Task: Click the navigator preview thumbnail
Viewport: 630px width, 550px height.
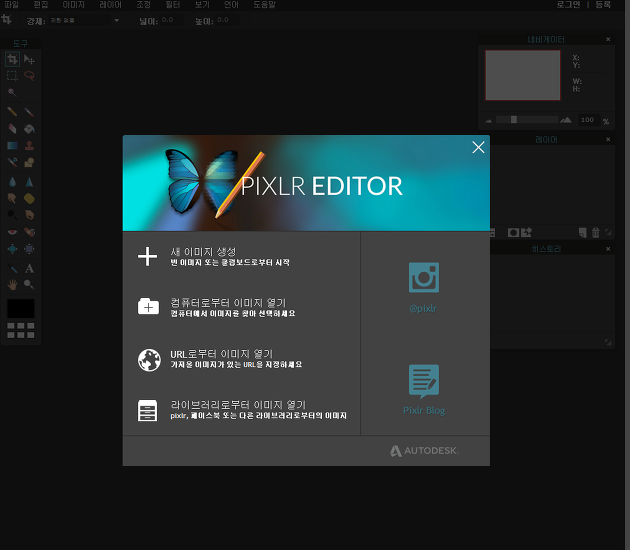Action: [x=522, y=75]
